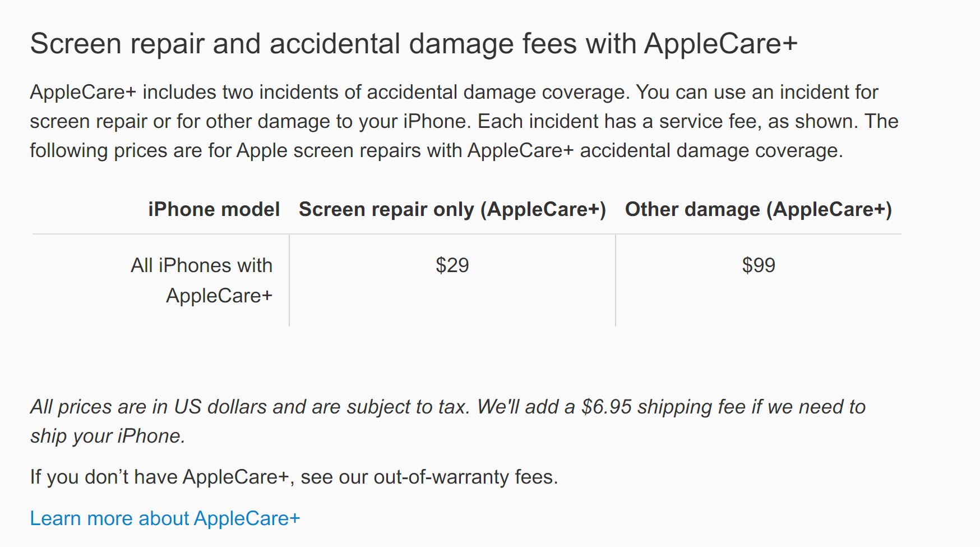Select the iPhone model column header
980x547 pixels.
click(214, 209)
